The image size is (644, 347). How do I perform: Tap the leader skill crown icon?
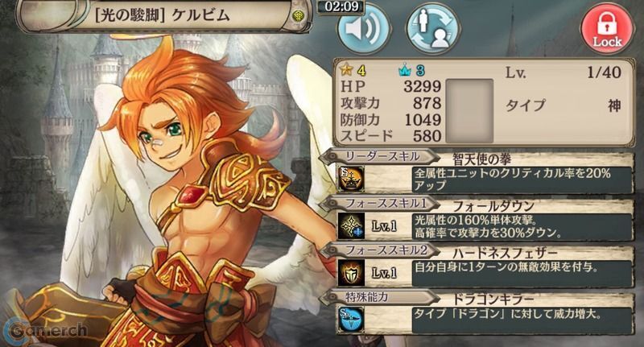[350, 179]
